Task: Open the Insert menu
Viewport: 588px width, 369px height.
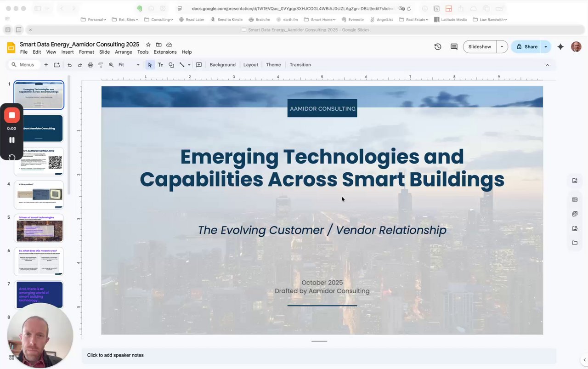Action: click(68, 52)
